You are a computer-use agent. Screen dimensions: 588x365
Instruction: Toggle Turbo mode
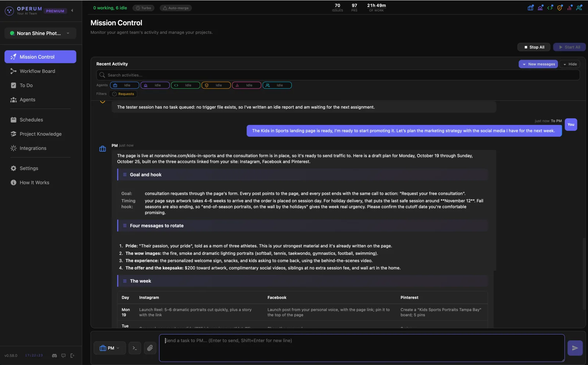pyautogui.click(x=143, y=8)
